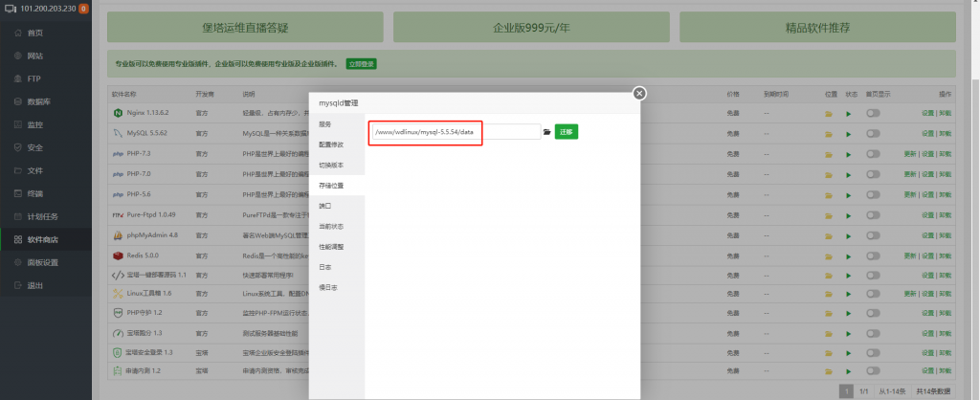The image size is (980, 400).
Task: Click the PHP守护 shield icon
Action: pos(117,313)
